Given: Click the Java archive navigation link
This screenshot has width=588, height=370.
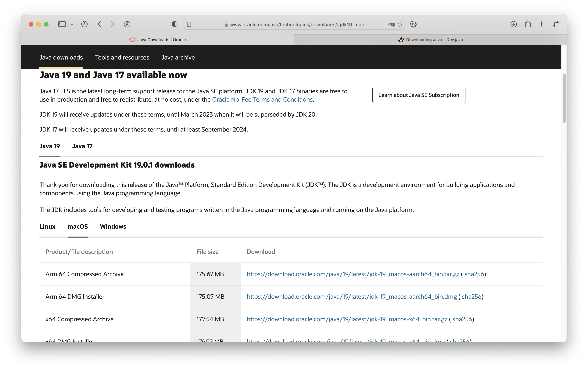Looking at the screenshot, I should [x=178, y=57].
